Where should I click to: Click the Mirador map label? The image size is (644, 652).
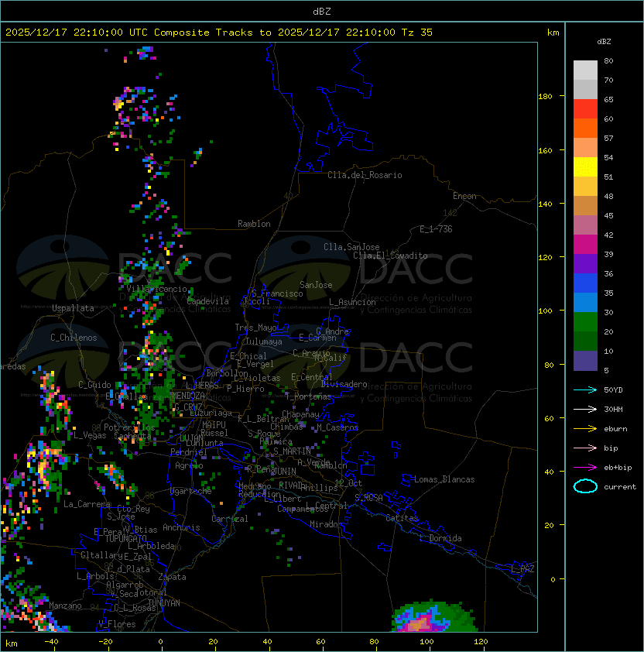click(x=326, y=524)
